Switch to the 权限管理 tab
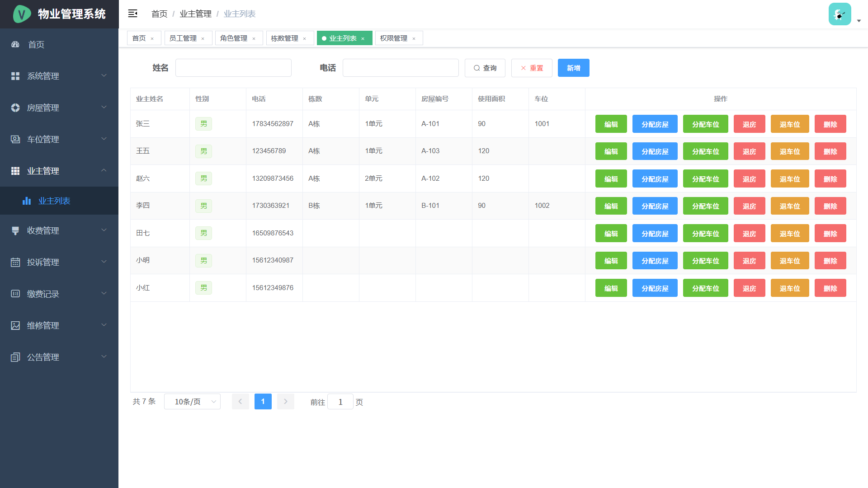This screenshot has width=868, height=488. pyautogui.click(x=393, y=38)
